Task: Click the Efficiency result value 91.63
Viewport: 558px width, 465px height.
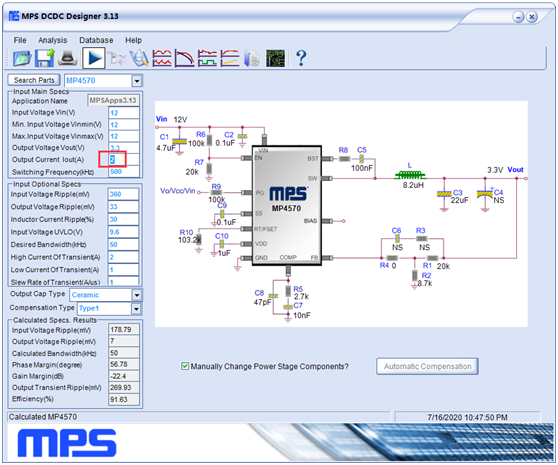Action: (124, 399)
